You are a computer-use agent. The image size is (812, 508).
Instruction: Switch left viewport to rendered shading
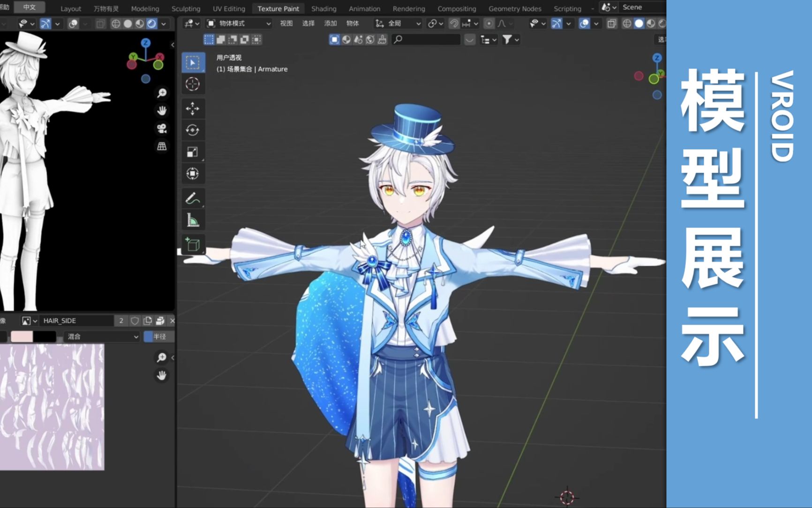coord(152,23)
